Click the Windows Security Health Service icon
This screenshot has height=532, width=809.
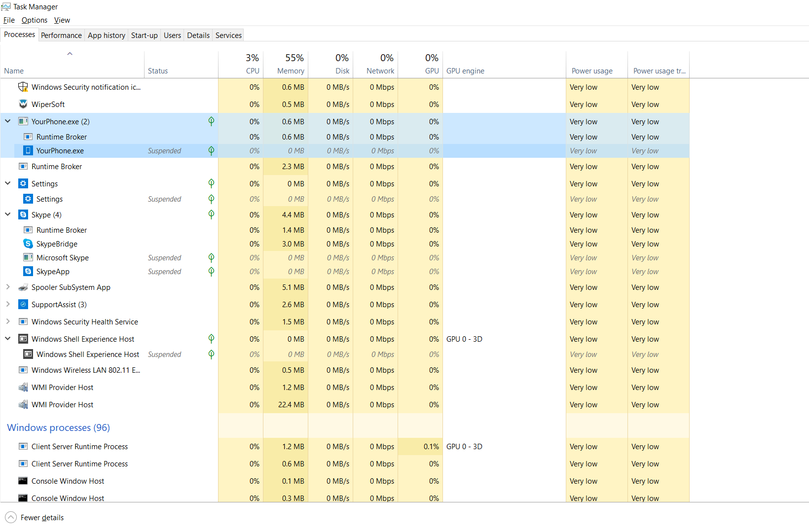[23, 321]
